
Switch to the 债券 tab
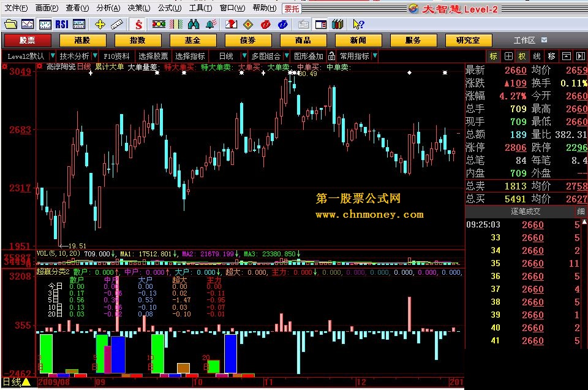(248, 40)
